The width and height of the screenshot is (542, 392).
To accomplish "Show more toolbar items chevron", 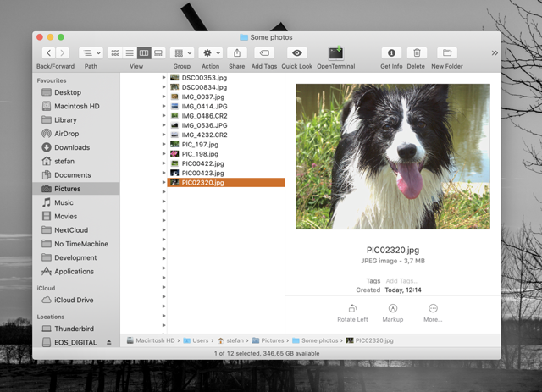I will (x=495, y=52).
